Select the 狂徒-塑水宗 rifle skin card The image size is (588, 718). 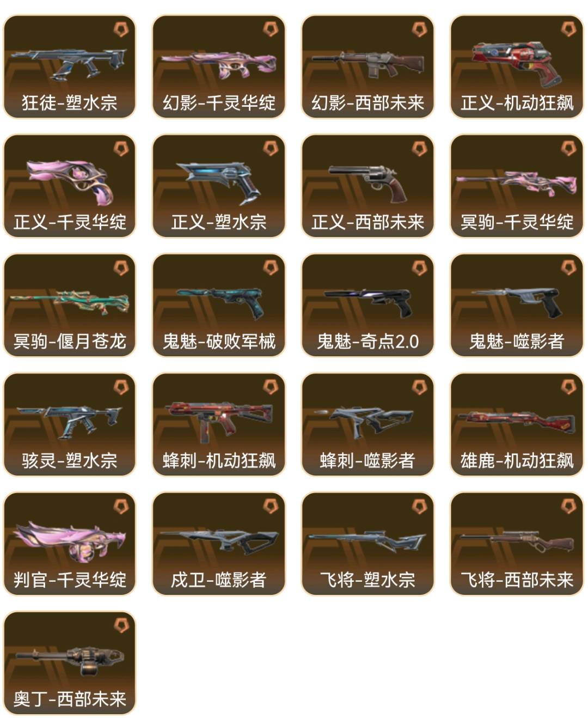[70, 66]
